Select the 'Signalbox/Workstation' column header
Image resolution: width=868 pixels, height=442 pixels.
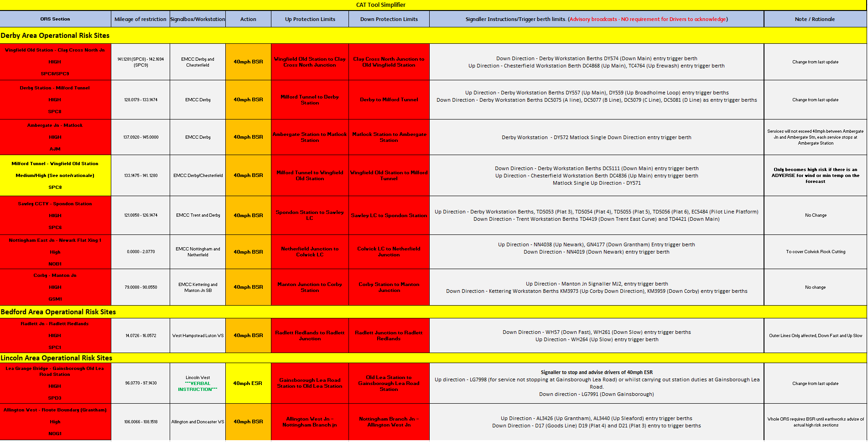pos(198,19)
